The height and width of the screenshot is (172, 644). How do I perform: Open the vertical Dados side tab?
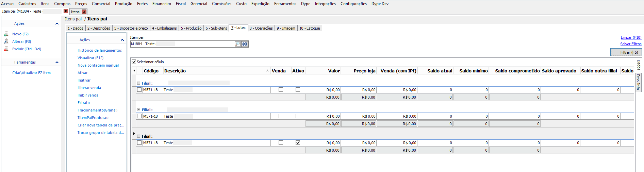(639, 65)
